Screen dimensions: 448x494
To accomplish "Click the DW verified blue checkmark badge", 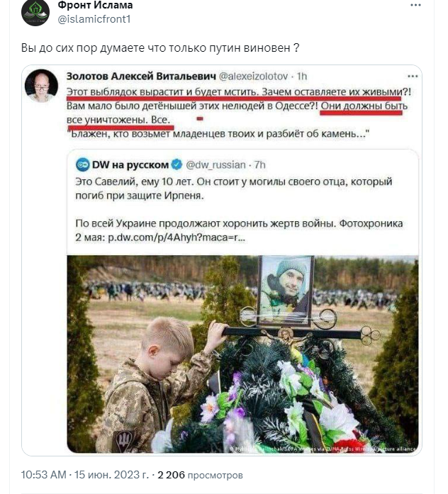I will 177,164.
